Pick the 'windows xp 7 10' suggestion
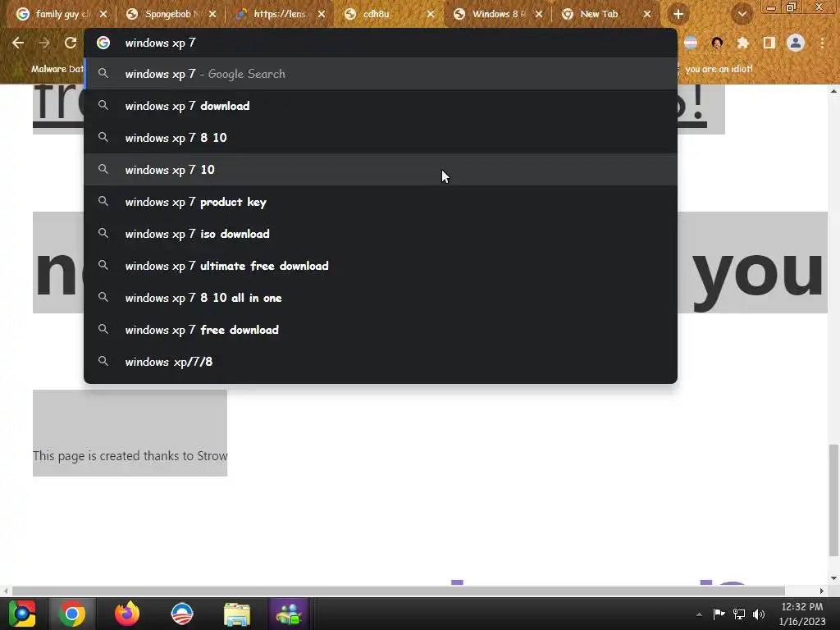The height and width of the screenshot is (630, 840). click(381, 170)
